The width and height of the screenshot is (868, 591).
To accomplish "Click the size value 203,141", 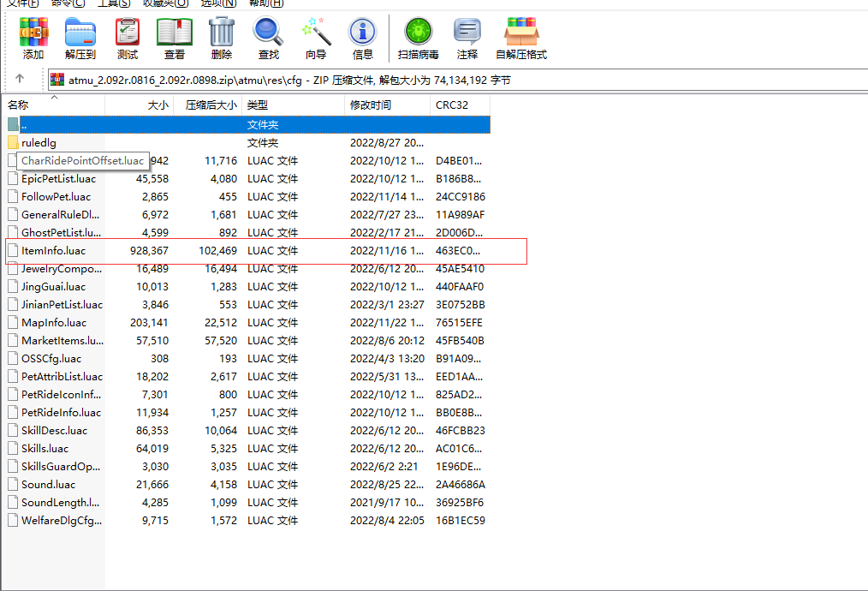I will coord(150,322).
